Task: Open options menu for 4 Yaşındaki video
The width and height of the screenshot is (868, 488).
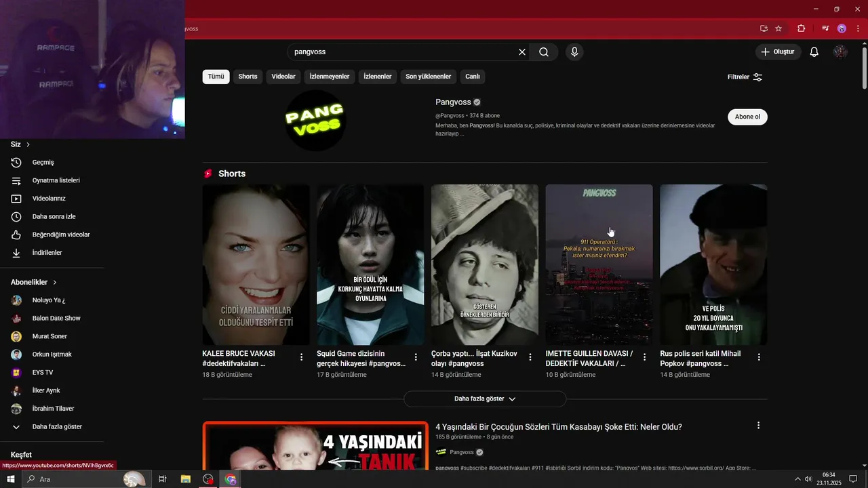Action: (758, 426)
